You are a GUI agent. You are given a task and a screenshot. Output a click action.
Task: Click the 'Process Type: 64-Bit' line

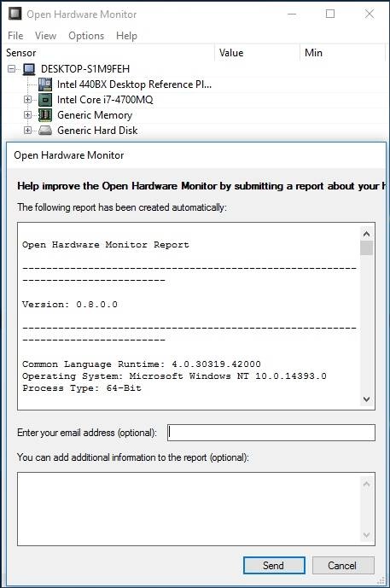coord(82,387)
